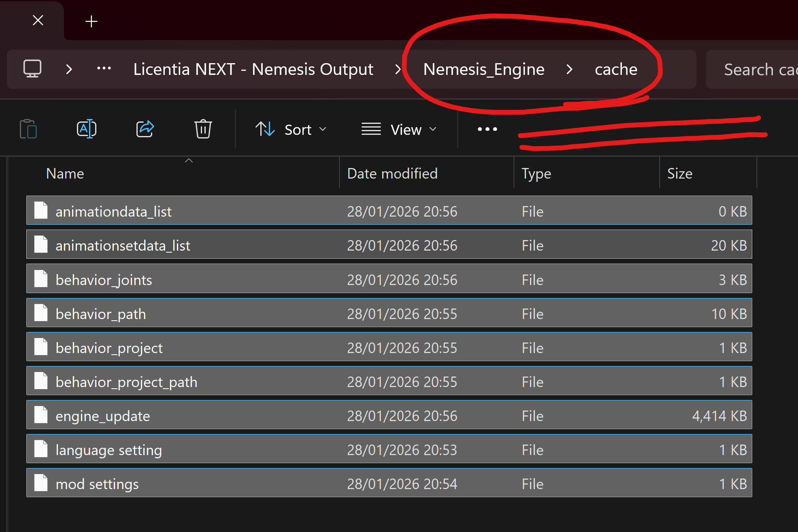Image resolution: width=798 pixels, height=532 pixels.
Task: Add a new tab with plus button
Action: pos(92,21)
